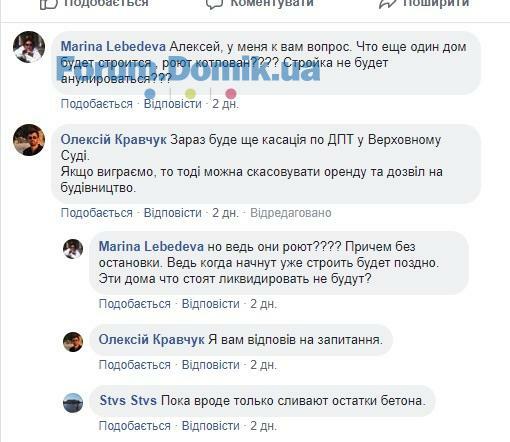Open Олексій Кравчук name in cassation comment
510x442 pixels.
coord(113,140)
